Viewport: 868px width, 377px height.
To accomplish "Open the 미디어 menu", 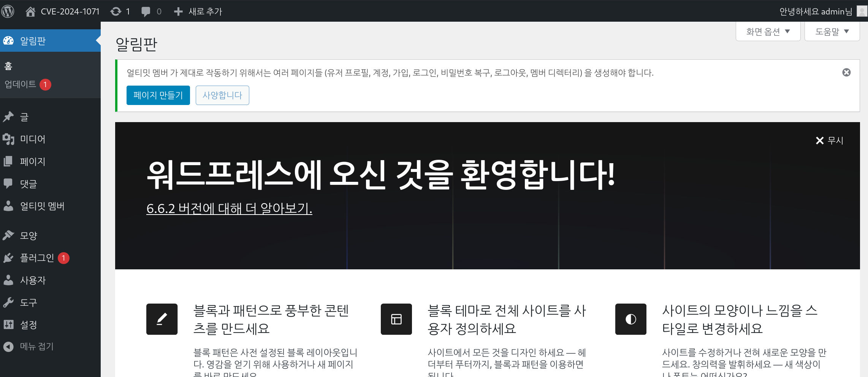I will (50, 139).
